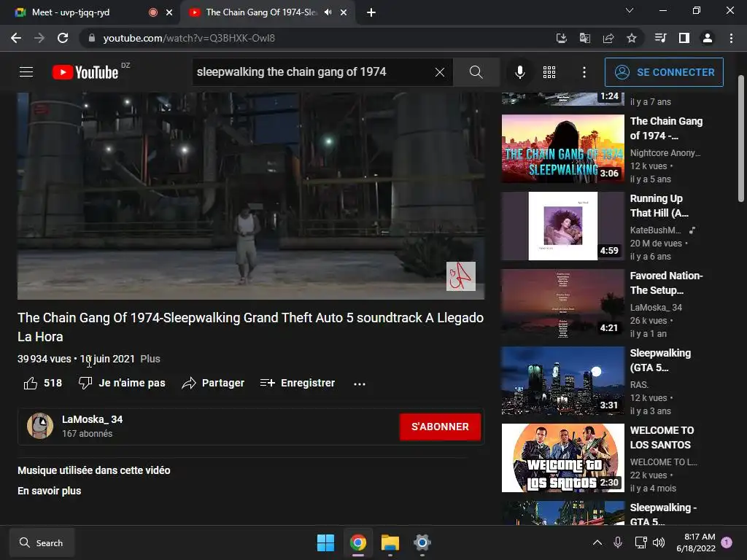
Task: Share this page icon in address bar
Action: point(608,38)
